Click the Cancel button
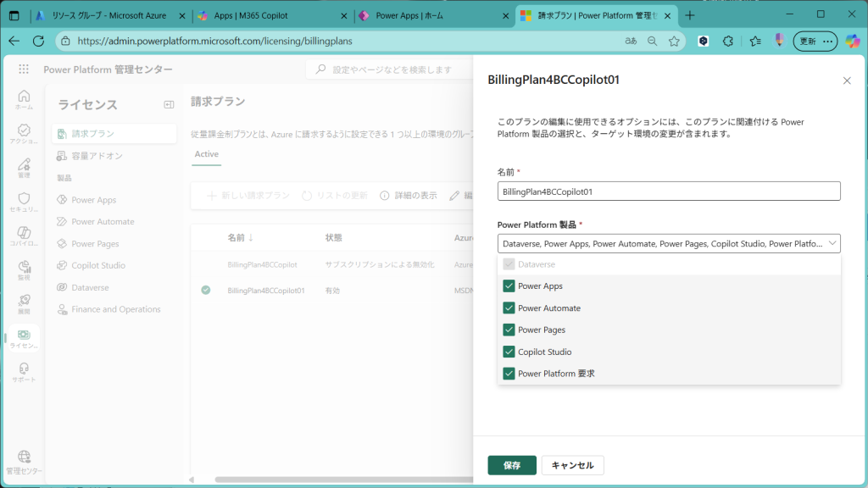 572,465
